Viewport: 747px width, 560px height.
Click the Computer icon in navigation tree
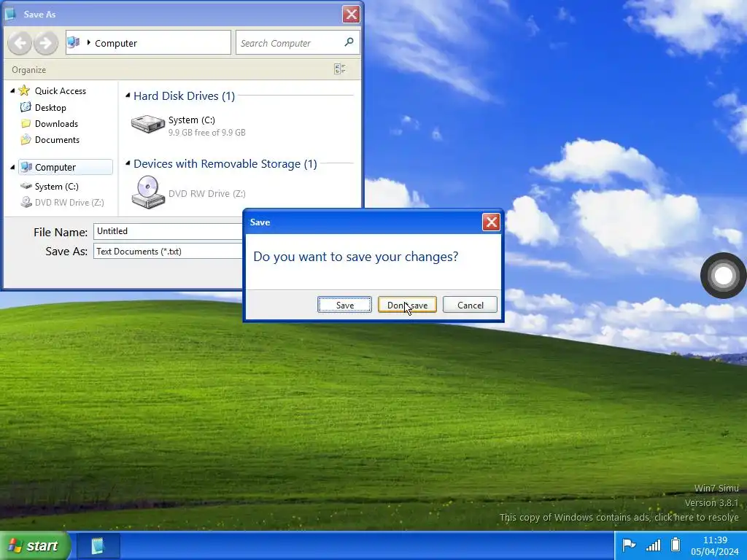pos(27,167)
